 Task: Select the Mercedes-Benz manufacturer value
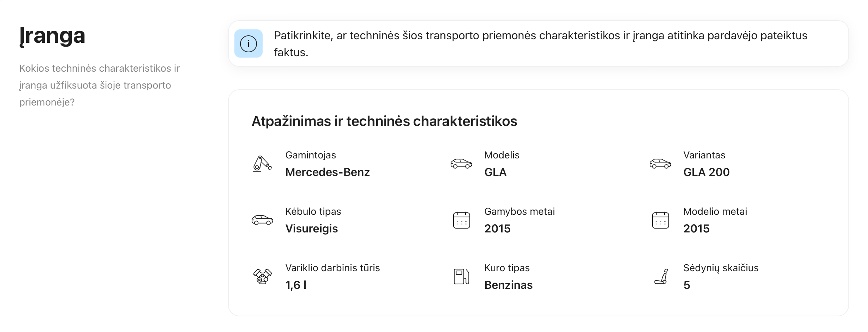coord(327,172)
